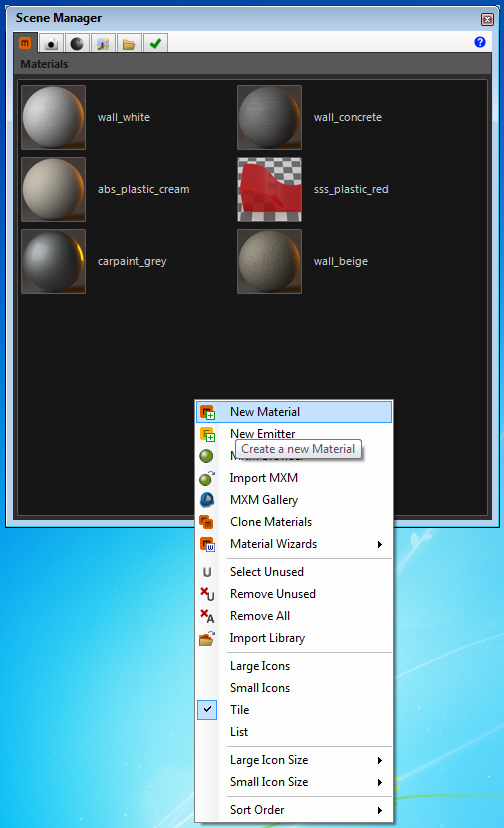The height and width of the screenshot is (828, 504).
Task: Open the Materials tab icon
Action: coord(25,43)
